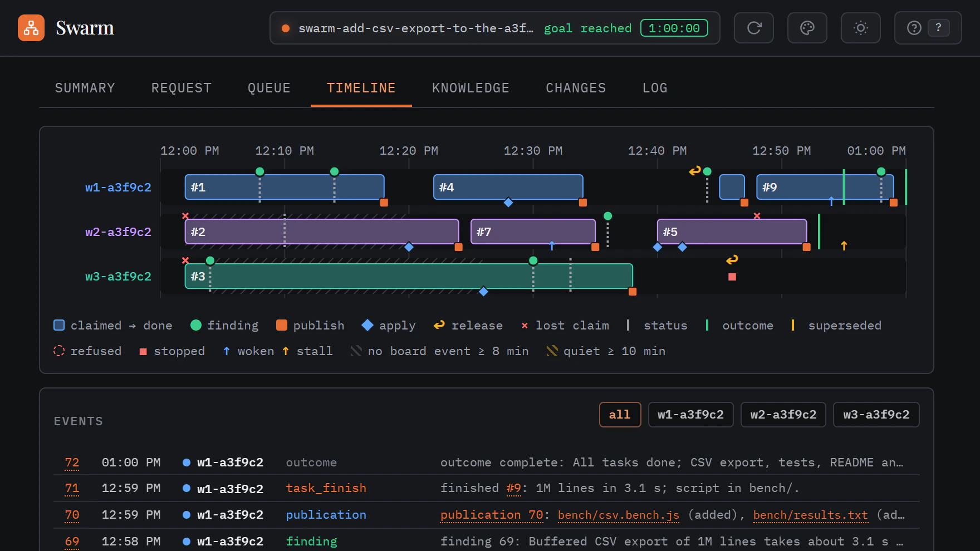
Task: Open the LOG tab
Action: tap(655, 88)
